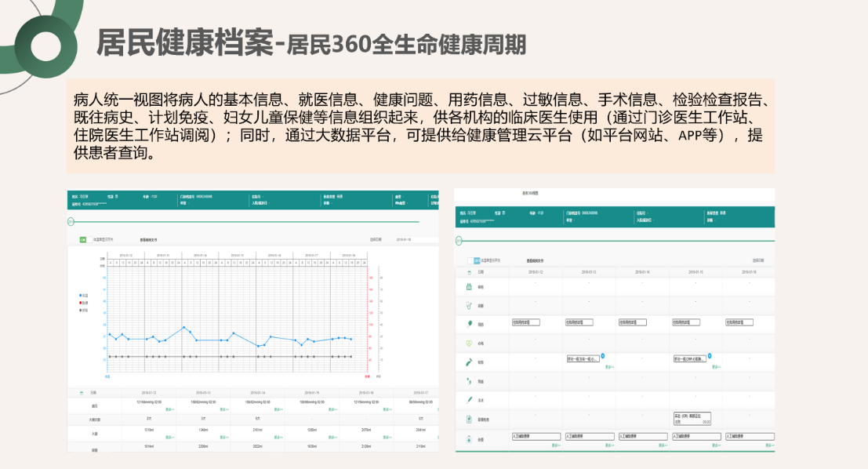
Task: Click 更多>> under the 2019-01-13 nursing entry
Action: 609,445
